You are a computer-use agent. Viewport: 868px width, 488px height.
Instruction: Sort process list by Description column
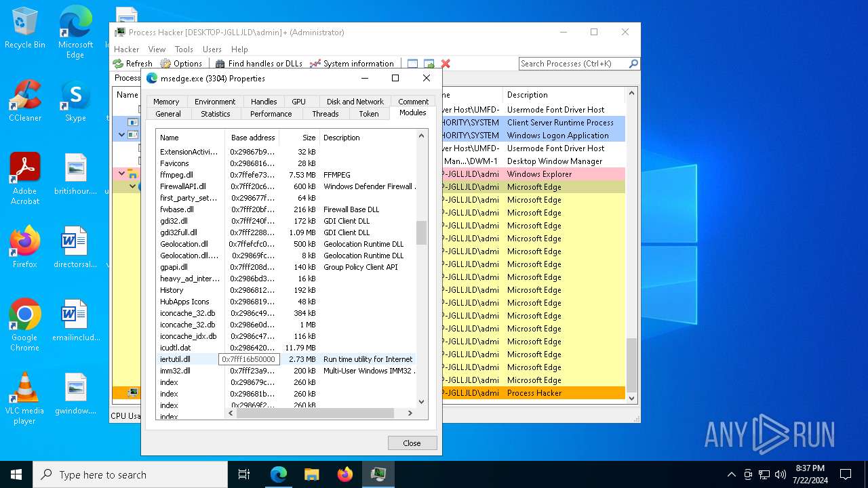[564, 95]
